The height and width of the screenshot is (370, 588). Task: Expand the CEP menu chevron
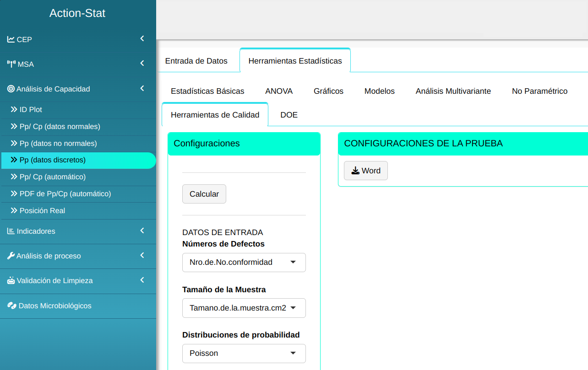click(142, 39)
